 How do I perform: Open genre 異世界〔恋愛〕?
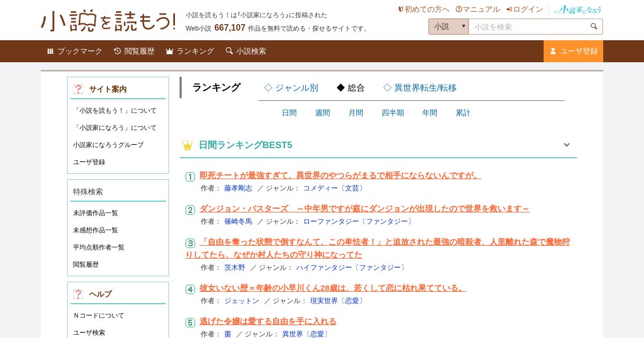coord(306,334)
